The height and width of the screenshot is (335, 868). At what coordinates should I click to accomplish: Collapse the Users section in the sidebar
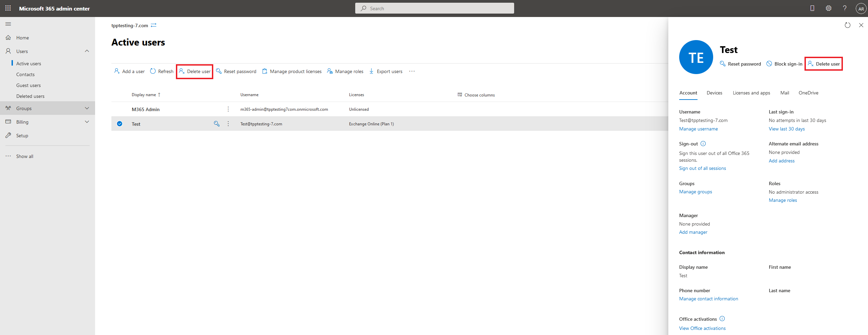click(x=87, y=51)
